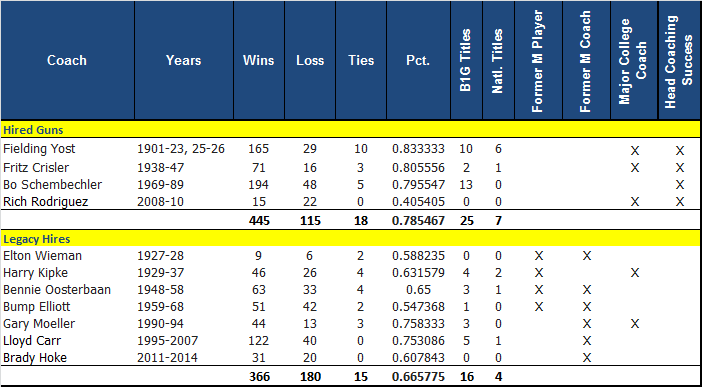
Task: Click the Major College Coach header
Action: pyautogui.click(x=634, y=60)
